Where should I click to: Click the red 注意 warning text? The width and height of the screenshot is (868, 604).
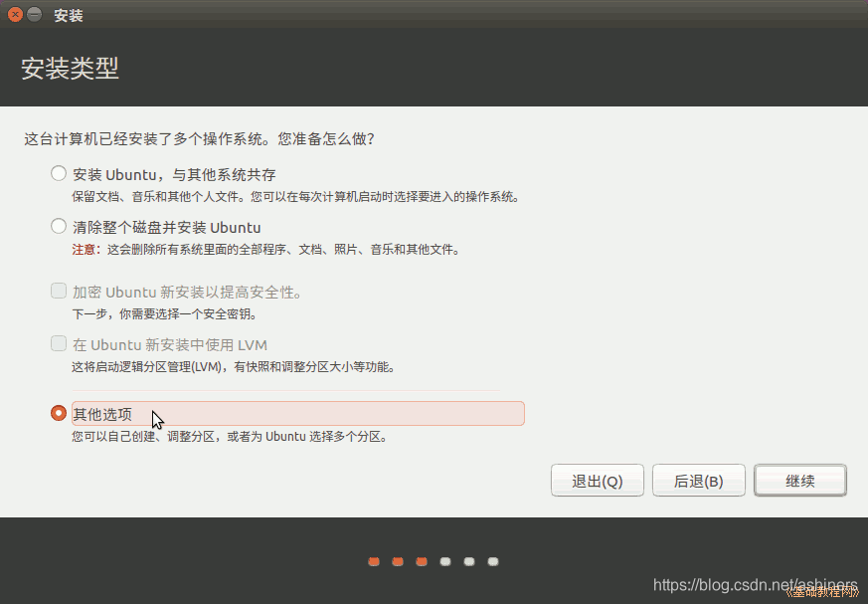point(85,250)
